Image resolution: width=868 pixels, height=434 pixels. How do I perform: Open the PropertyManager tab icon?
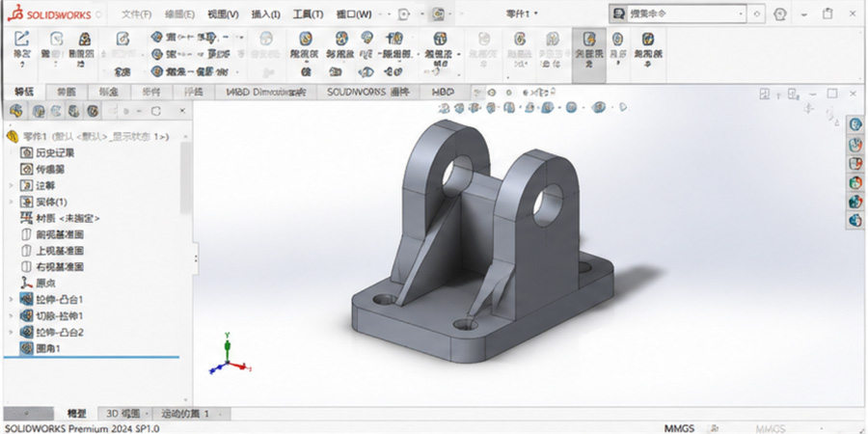[x=39, y=111]
